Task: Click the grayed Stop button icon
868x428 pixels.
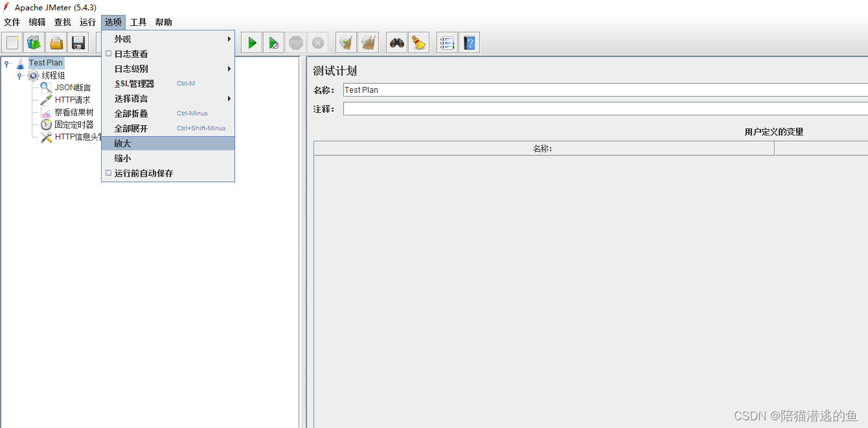Action: click(296, 43)
